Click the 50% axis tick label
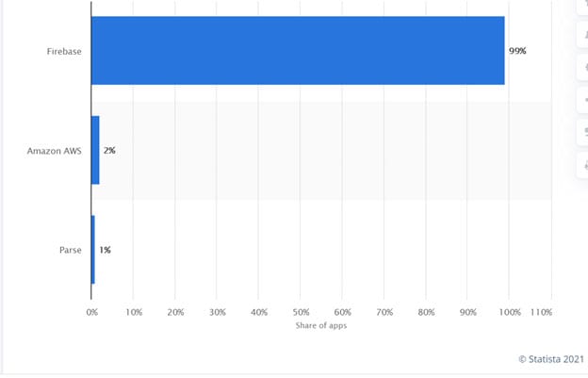 click(302, 312)
